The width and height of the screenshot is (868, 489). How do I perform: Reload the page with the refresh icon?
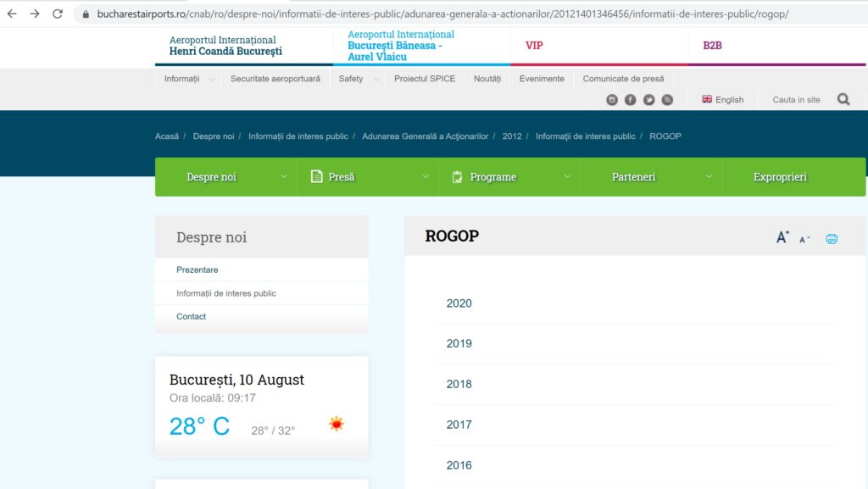(x=58, y=14)
